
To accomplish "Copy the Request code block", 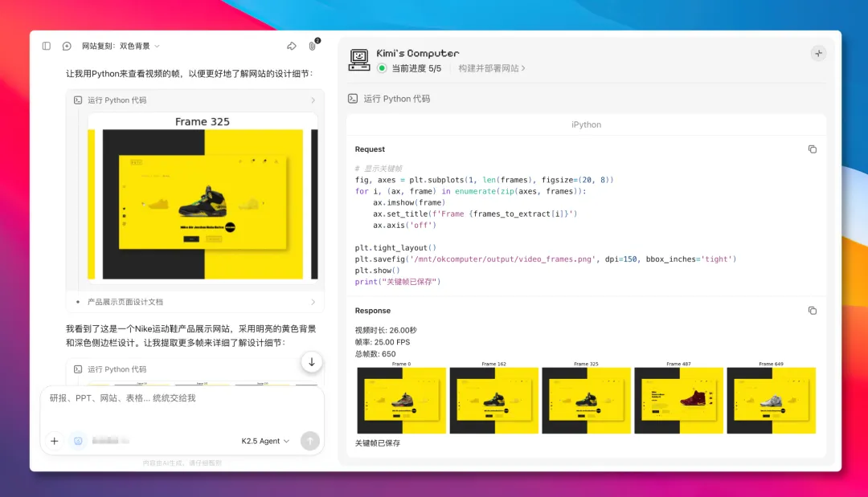I will (x=812, y=149).
